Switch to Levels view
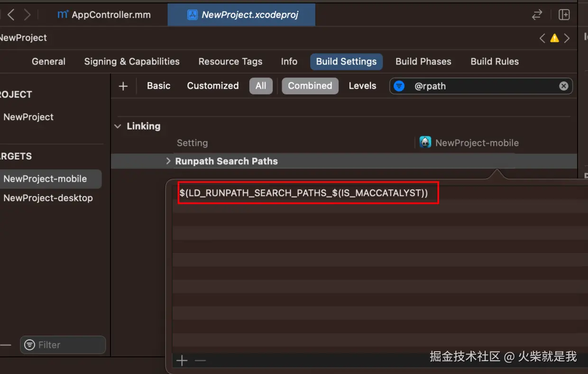The width and height of the screenshot is (588, 374). pyautogui.click(x=362, y=86)
